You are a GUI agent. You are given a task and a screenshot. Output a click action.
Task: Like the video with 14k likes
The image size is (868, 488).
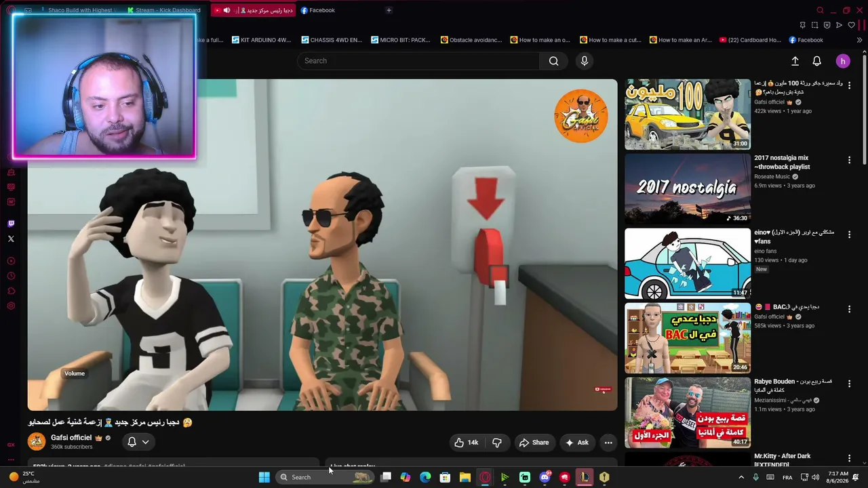(466, 443)
